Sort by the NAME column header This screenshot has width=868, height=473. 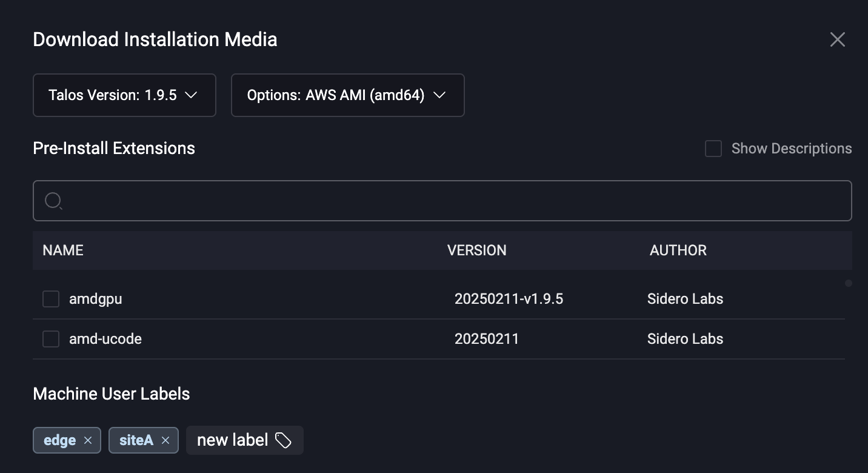(63, 250)
